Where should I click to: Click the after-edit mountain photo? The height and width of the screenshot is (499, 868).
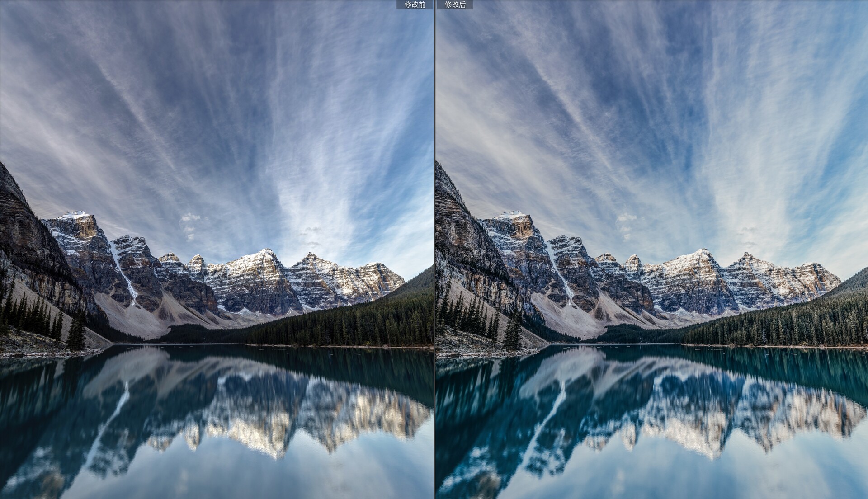tap(651, 249)
